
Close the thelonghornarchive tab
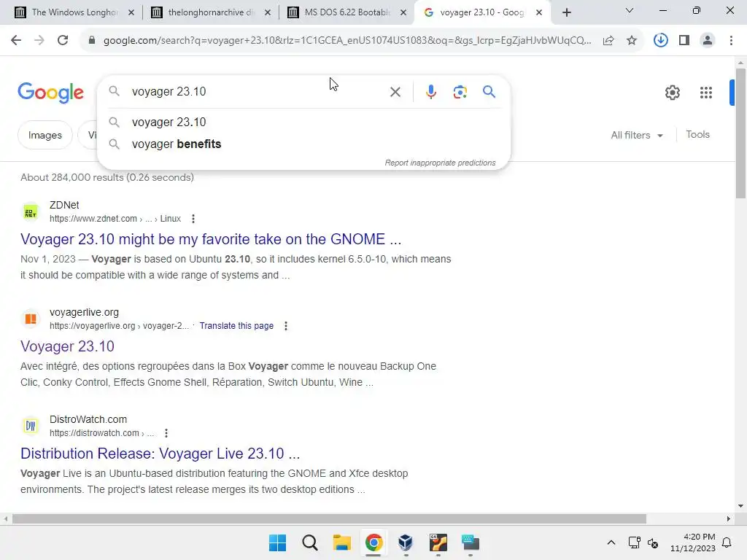coord(268,12)
